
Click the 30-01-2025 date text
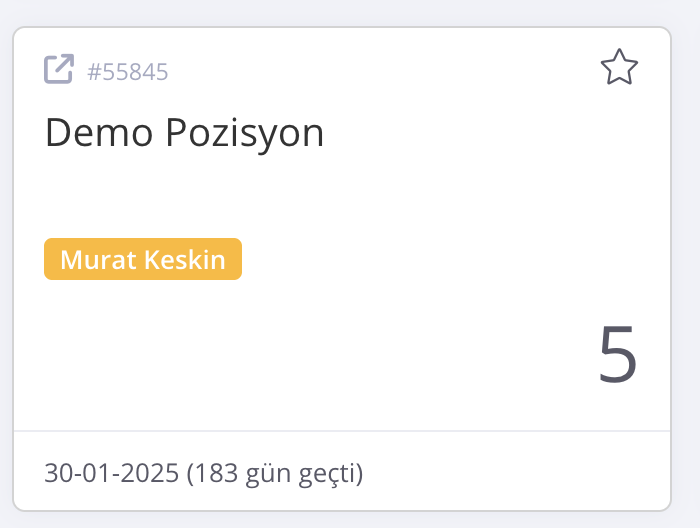click(x=111, y=473)
